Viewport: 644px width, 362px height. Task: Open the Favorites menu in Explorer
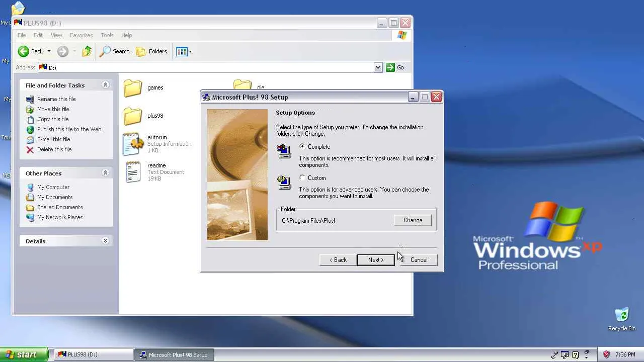(x=81, y=35)
